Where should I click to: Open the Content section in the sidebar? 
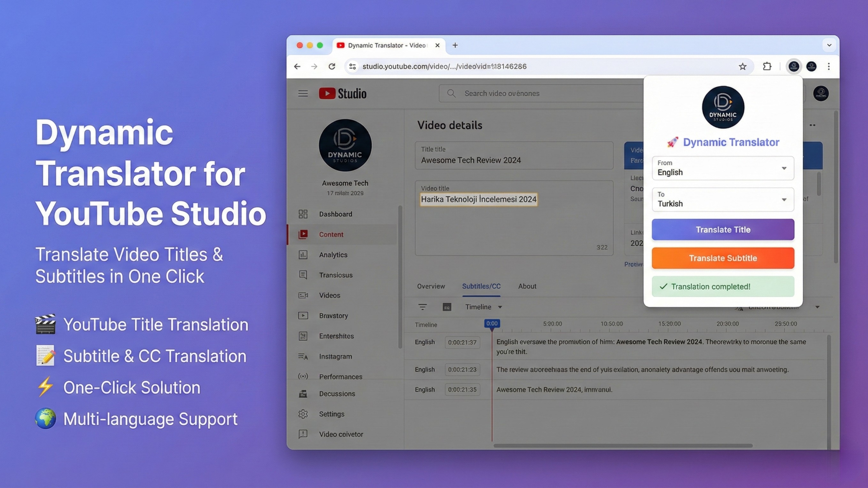(x=331, y=234)
